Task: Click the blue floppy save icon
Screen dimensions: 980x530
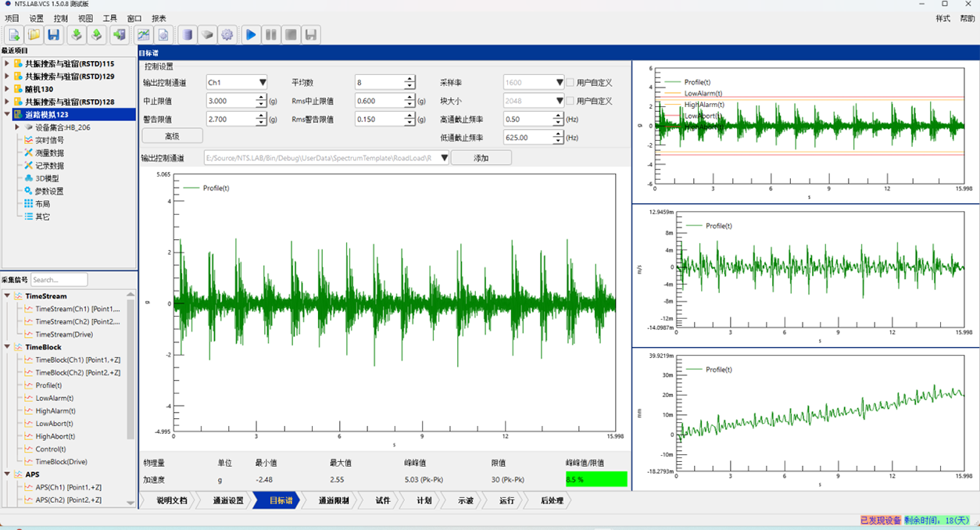Action: (x=53, y=34)
